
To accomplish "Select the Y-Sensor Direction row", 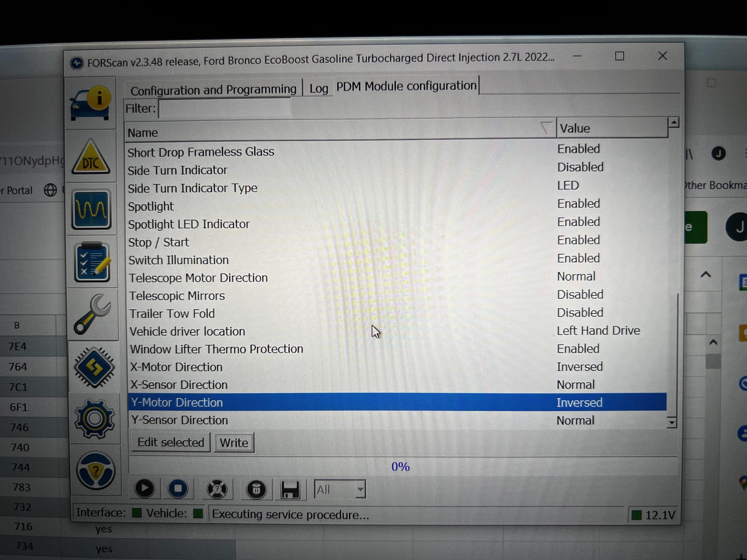I will 397,420.
